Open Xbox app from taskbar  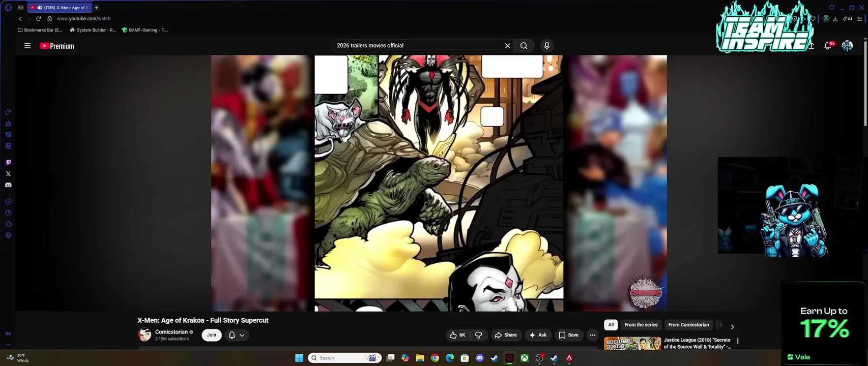[524, 358]
